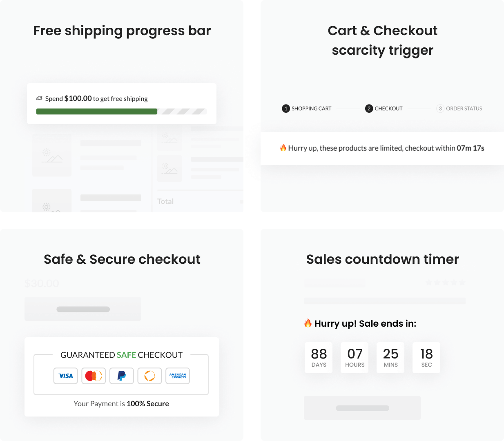504x441 pixels.
Task: Click the Mastercard payment icon
Action: click(x=94, y=376)
